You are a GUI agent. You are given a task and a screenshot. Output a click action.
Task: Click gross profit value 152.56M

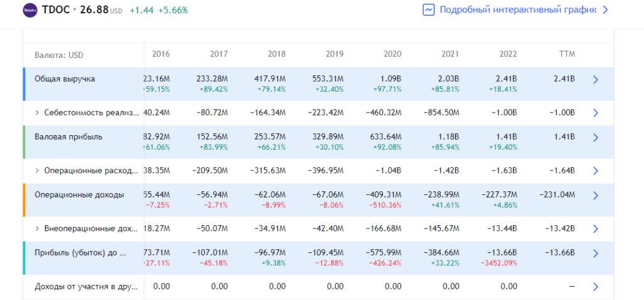pos(212,137)
